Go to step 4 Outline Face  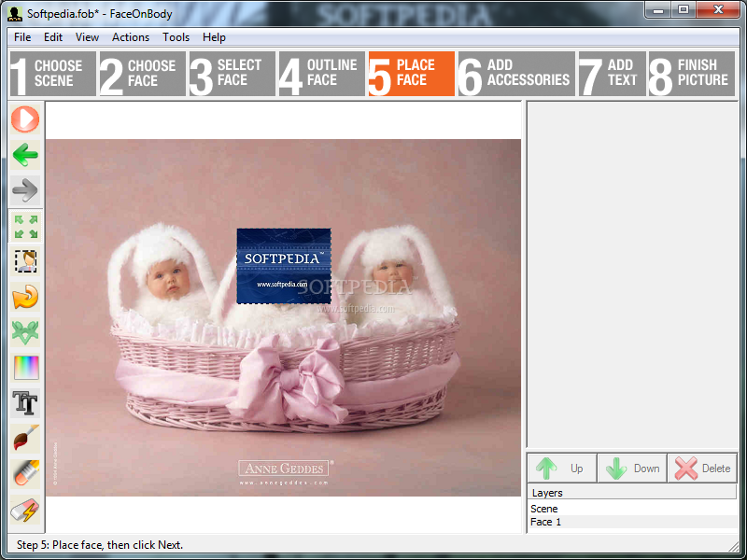click(x=321, y=74)
